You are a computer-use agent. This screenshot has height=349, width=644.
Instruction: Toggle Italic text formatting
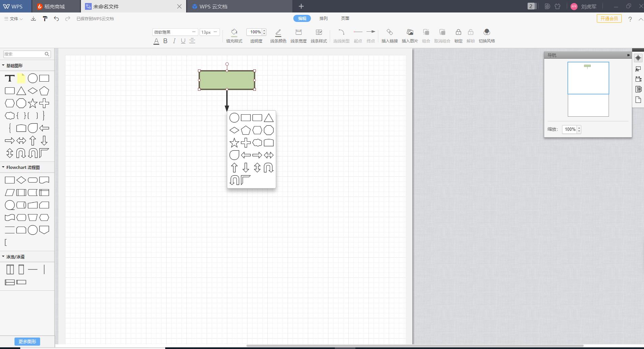[x=174, y=41]
